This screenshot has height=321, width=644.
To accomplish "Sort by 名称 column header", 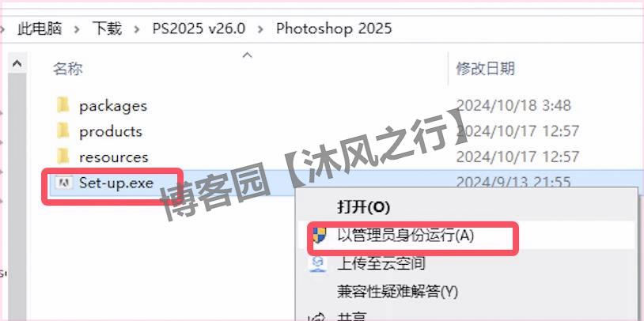I will point(68,69).
